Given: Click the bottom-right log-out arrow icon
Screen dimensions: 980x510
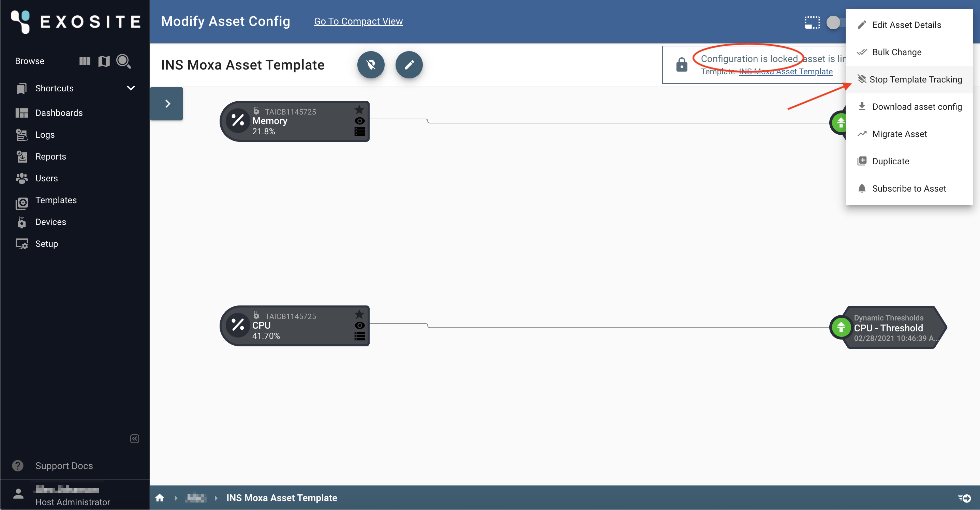Looking at the screenshot, I should click(x=964, y=498).
